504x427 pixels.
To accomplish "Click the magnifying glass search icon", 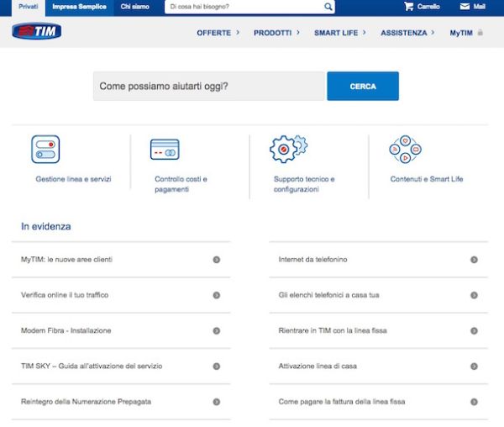I will [328, 7].
